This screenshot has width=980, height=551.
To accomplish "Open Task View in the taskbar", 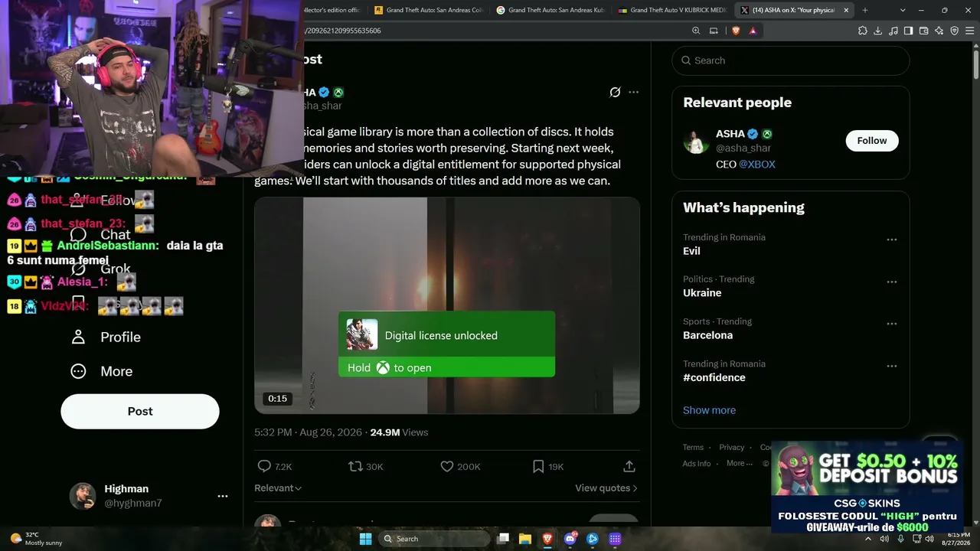I will (503, 539).
